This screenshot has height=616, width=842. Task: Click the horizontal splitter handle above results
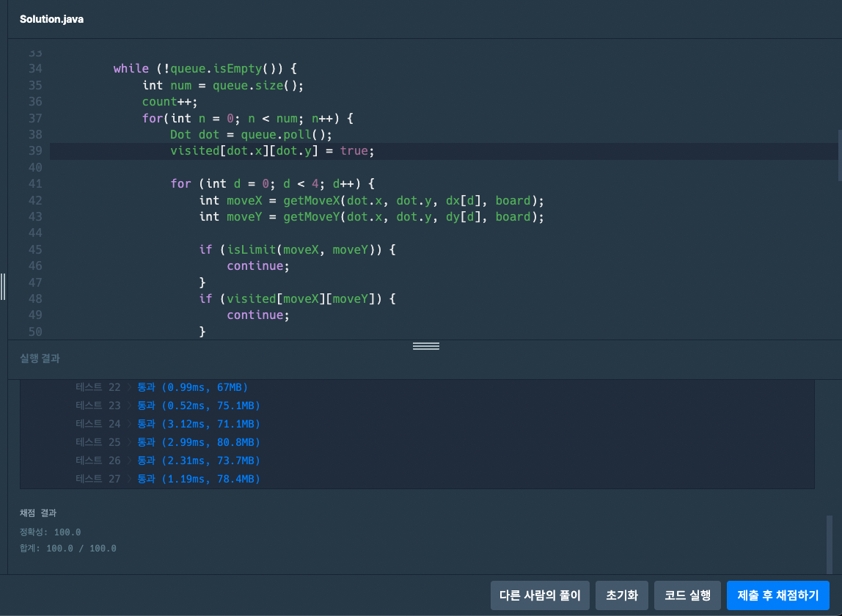tap(426, 346)
